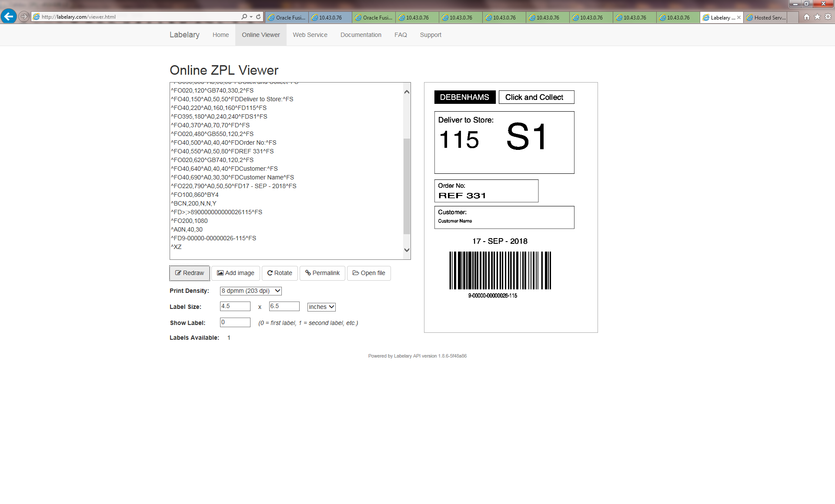Switch to the second Oracle Fusi... tab
This screenshot has width=835, height=504.
(x=374, y=17)
